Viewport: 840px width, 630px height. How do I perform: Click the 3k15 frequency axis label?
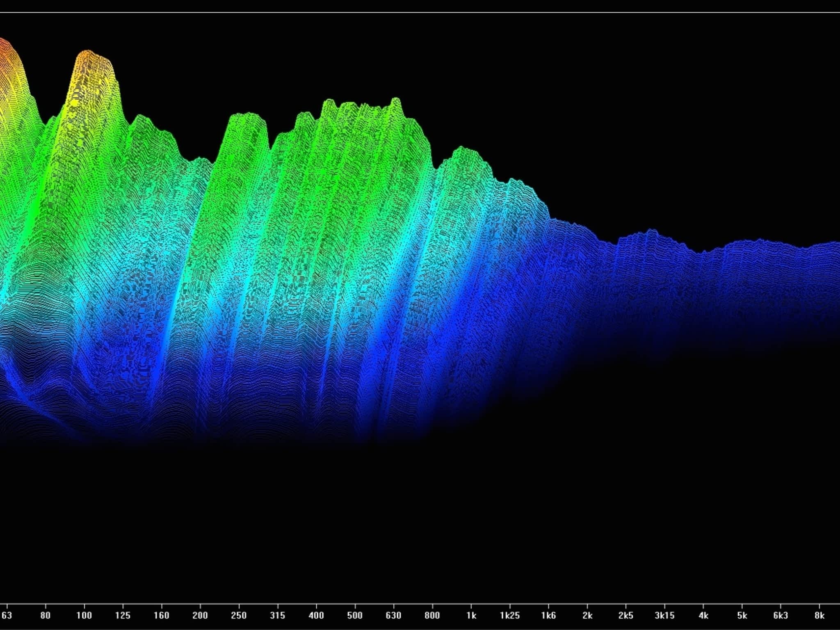point(664,616)
